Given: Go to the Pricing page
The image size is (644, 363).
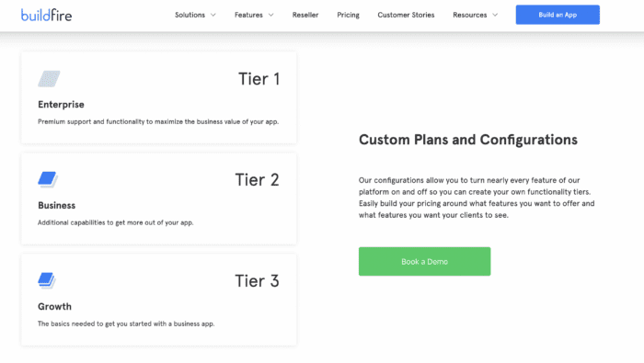Looking at the screenshot, I should coord(348,15).
